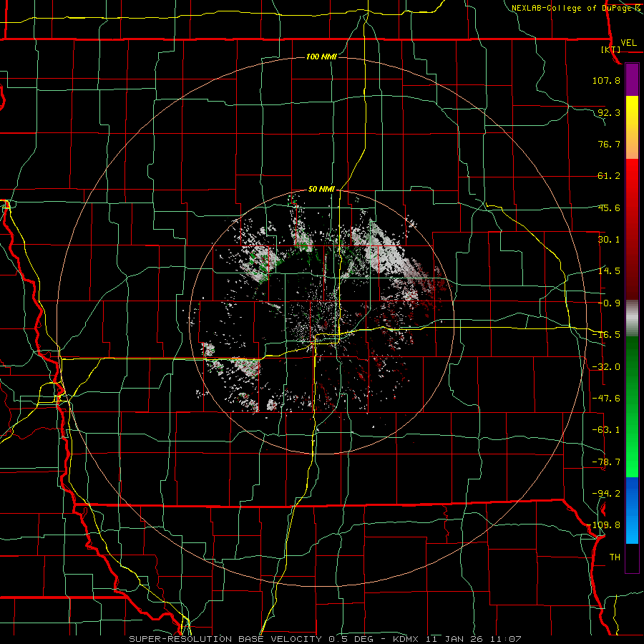
Task: Pick the green inbound segment of the color bar
Action: [632, 406]
